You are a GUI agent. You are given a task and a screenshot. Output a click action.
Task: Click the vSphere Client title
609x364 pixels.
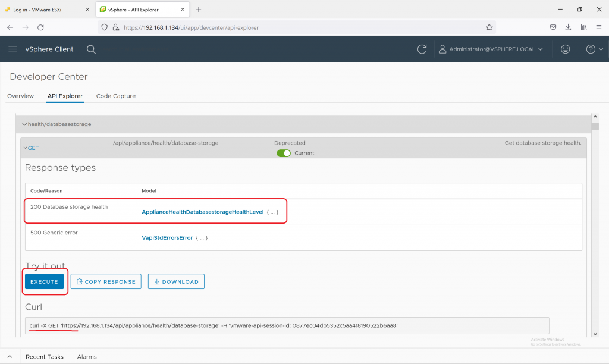(49, 49)
